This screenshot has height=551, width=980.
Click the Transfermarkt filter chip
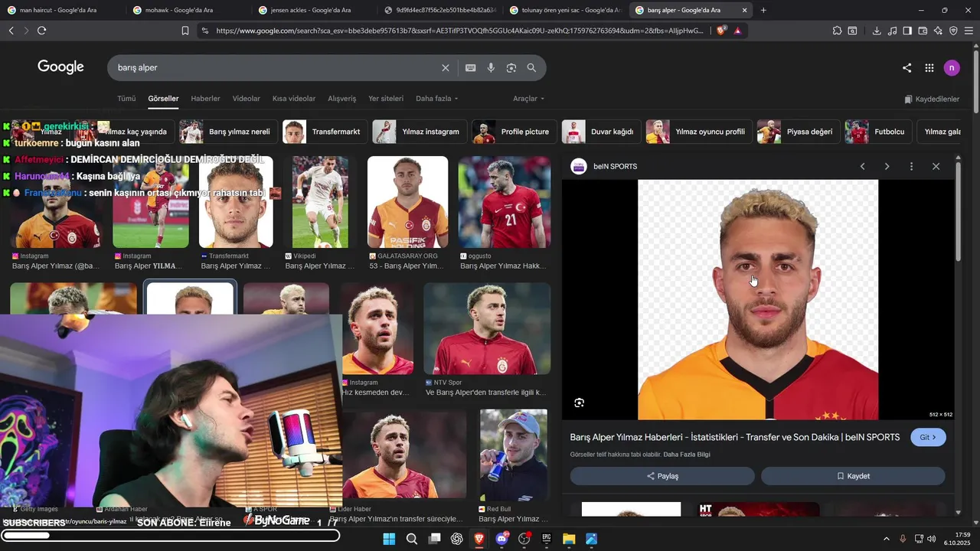[x=325, y=132]
